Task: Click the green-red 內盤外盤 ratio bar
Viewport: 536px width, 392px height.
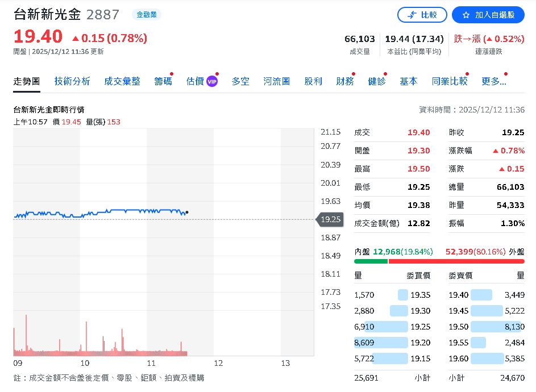Action: coord(439,261)
